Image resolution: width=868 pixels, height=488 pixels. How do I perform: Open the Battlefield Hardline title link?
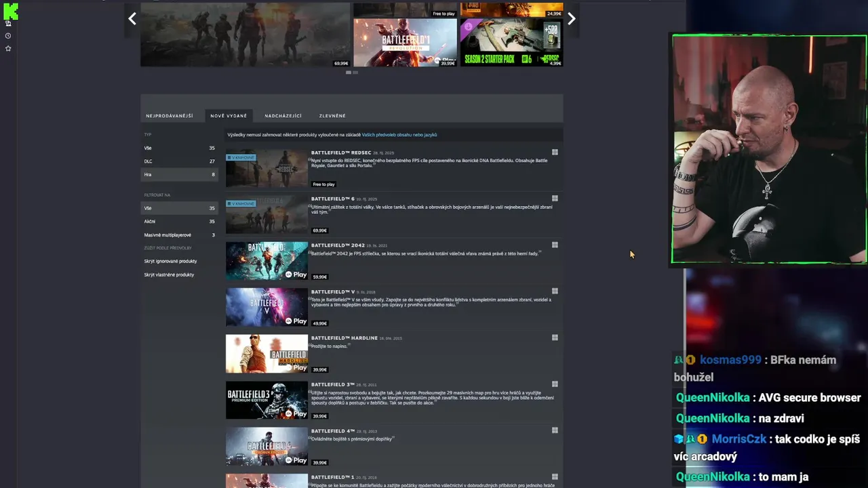click(344, 338)
